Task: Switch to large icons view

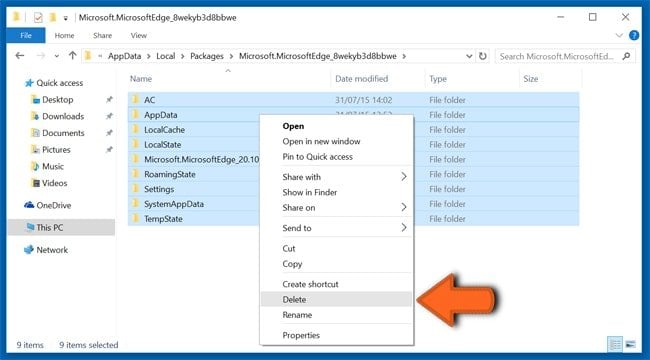Action: point(630,345)
